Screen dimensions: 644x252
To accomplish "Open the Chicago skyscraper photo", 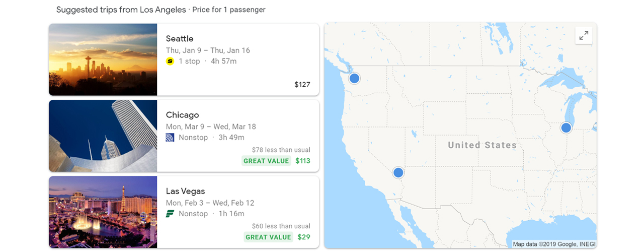I will click(x=103, y=136).
